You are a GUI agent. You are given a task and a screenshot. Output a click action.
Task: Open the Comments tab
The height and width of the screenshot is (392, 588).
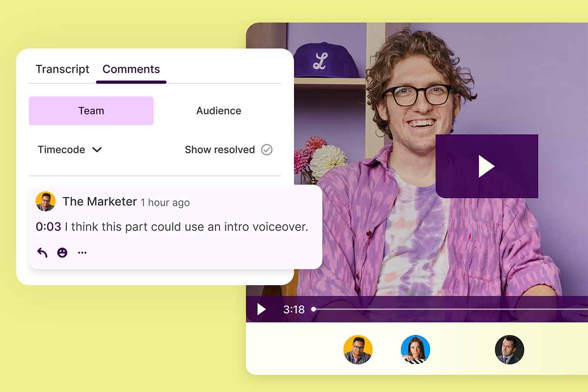tap(131, 70)
